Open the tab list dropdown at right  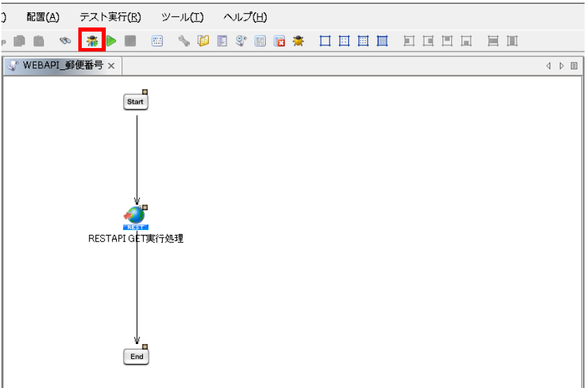coord(574,66)
